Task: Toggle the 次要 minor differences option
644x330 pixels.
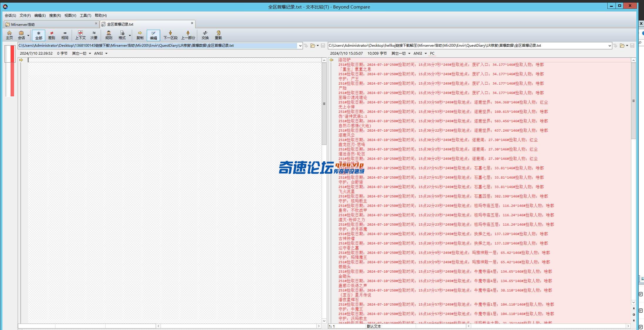Action: tap(94, 35)
